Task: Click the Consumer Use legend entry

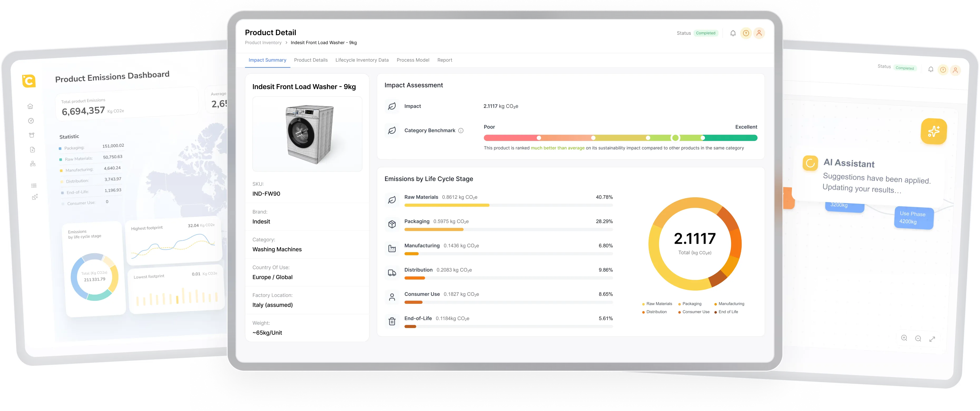Action: click(694, 312)
